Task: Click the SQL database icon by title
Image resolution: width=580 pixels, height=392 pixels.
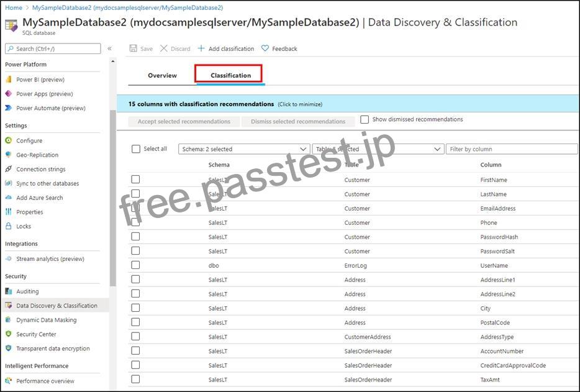Action: coord(11,25)
